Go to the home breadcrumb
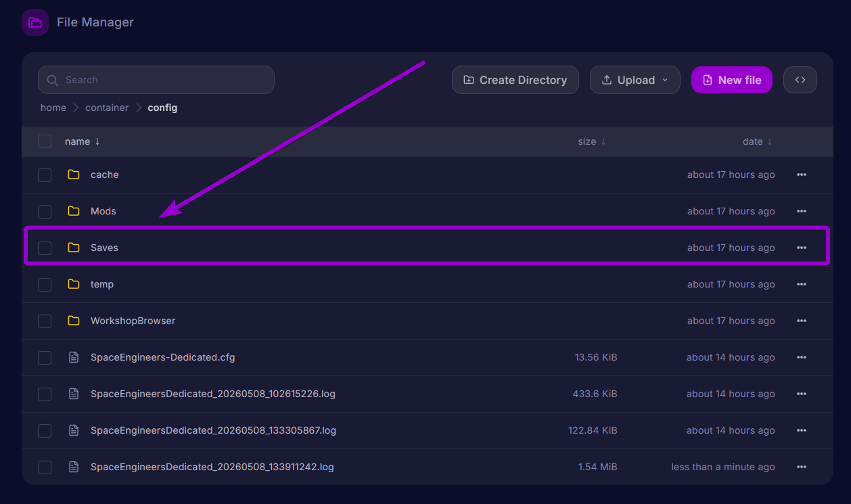 [53, 108]
